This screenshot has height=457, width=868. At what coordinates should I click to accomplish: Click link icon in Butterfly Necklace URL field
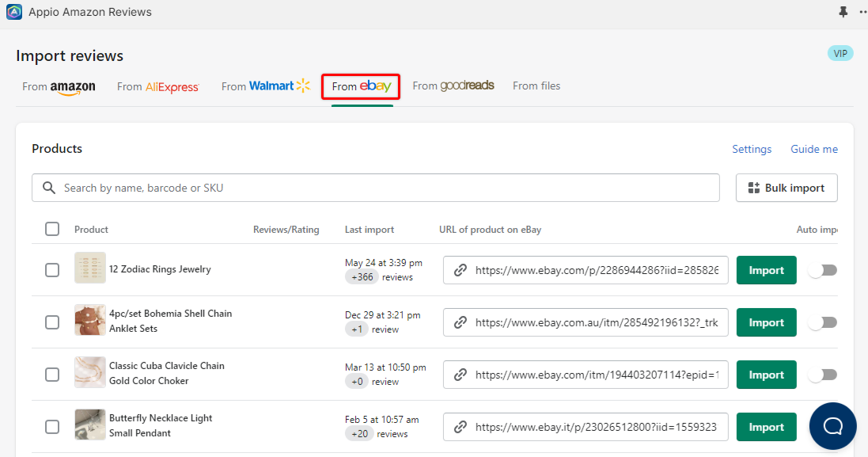(460, 427)
